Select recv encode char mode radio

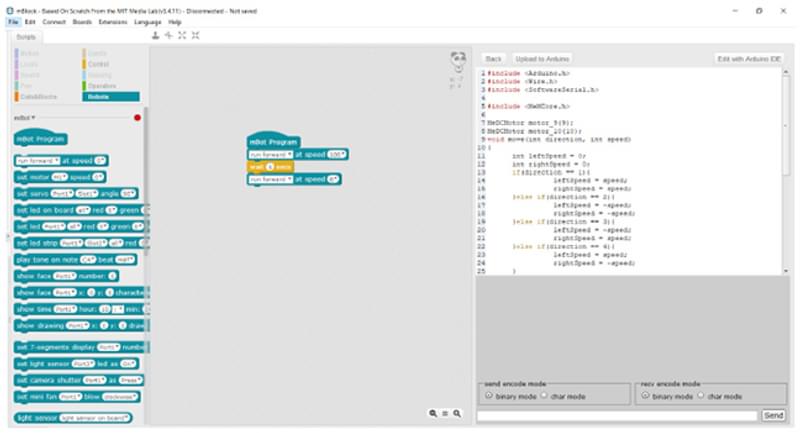click(701, 395)
